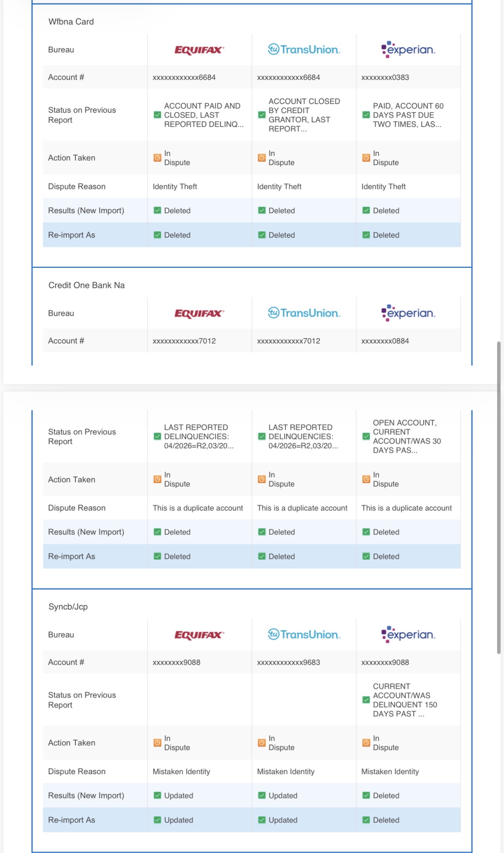Toggle checkbox beside CURRENT ACCOUNT/WAS DELINQUENT 150 DAYS
This screenshot has width=504, height=853.
(x=366, y=700)
